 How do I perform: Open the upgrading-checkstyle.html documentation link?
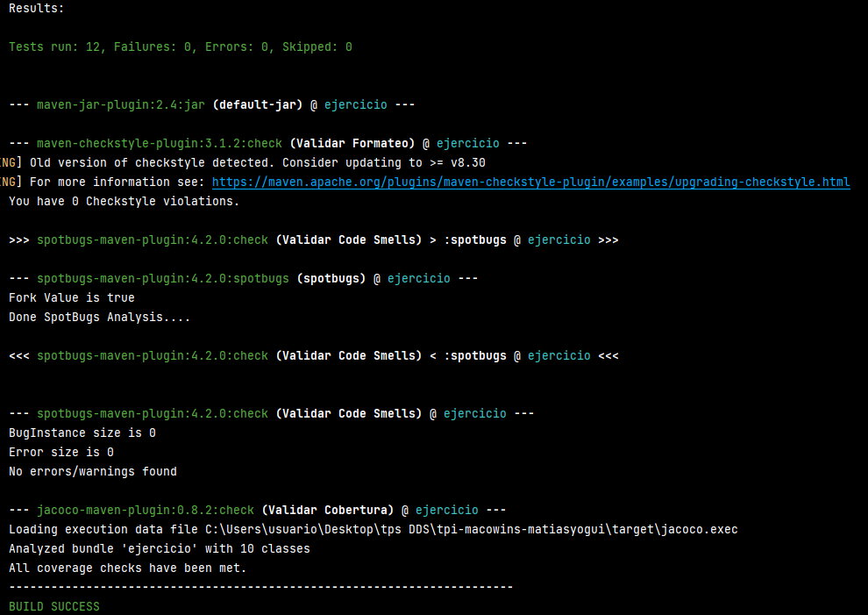530,182
